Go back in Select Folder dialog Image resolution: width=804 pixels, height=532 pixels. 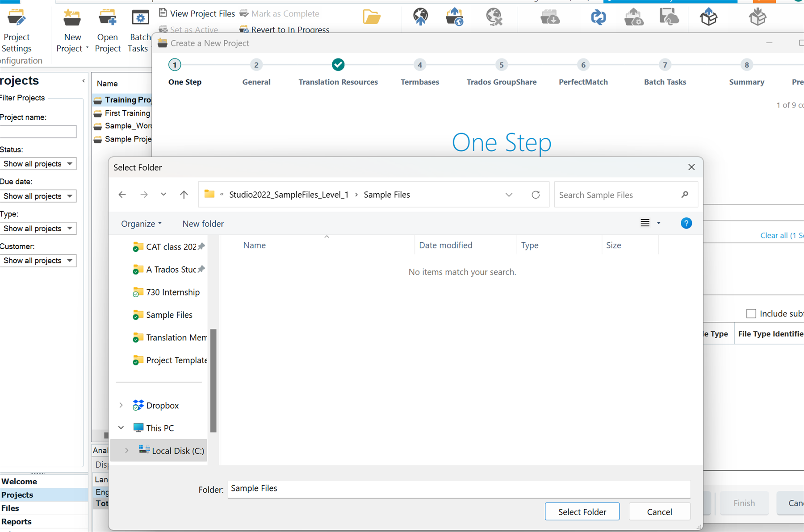122,195
